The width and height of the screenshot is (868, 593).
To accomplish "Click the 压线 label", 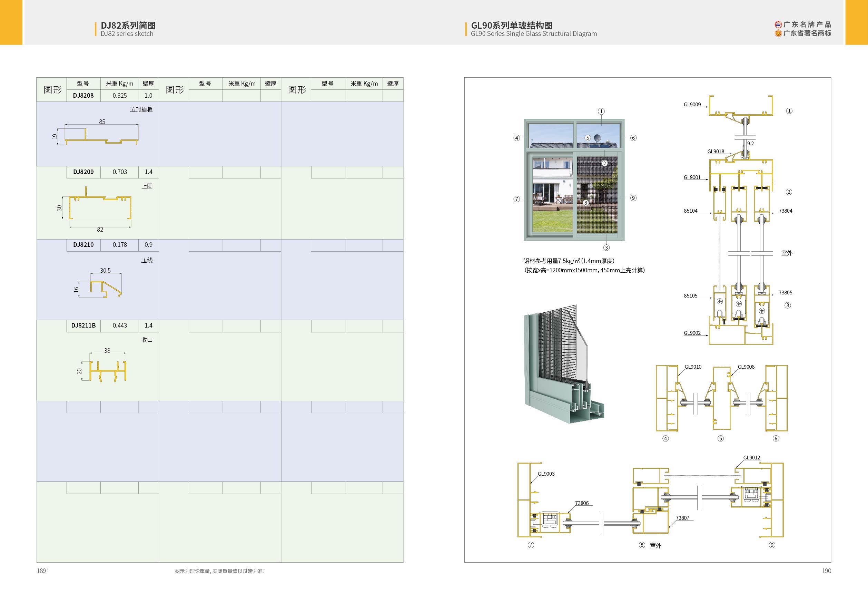I will coord(147,261).
